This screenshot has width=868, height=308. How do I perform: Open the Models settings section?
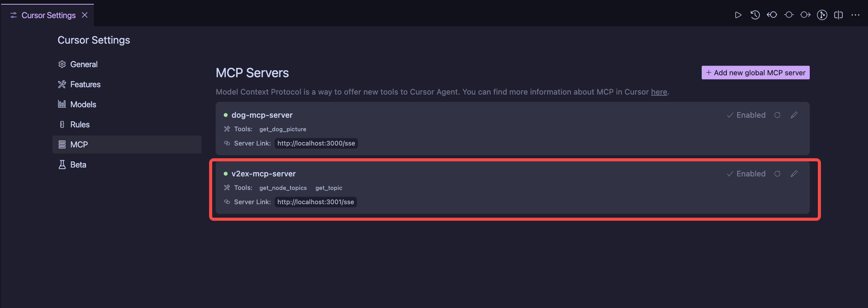tap(127, 105)
